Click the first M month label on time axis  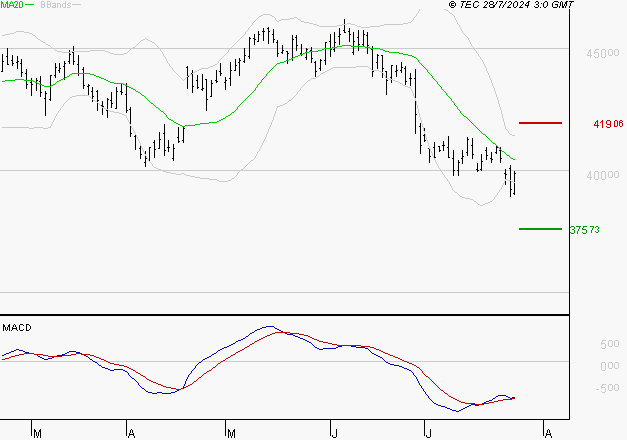pos(37,434)
